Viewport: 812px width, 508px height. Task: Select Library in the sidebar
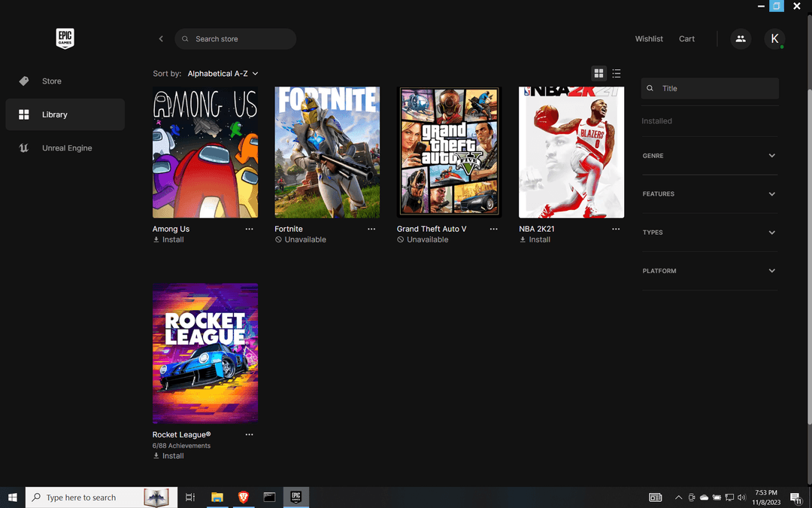(x=65, y=114)
